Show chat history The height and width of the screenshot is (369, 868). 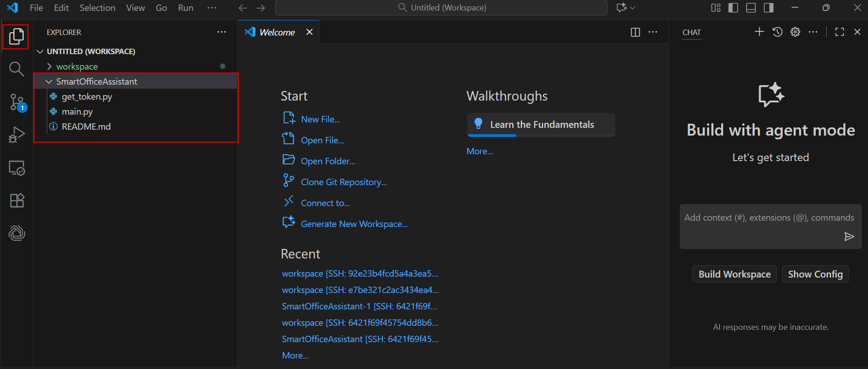coord(777,32)
